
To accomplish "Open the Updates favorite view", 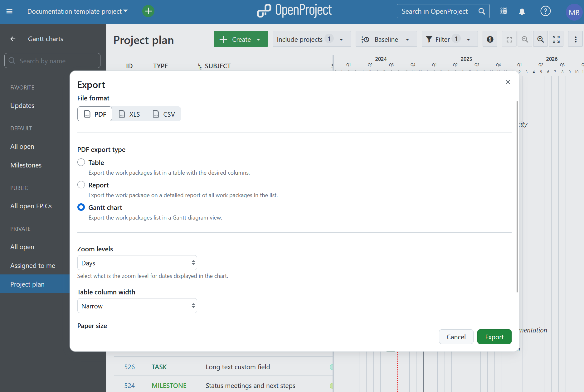I will [x=22, y=106].
